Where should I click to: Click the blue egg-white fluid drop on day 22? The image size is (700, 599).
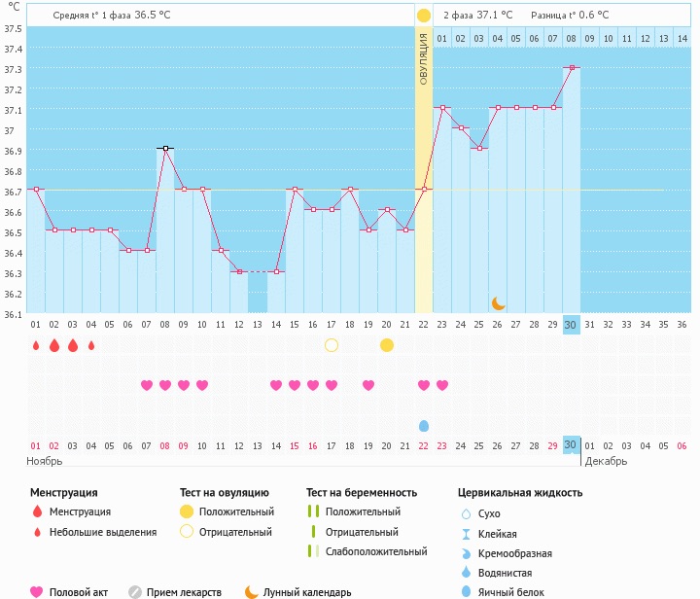point(424,426)
